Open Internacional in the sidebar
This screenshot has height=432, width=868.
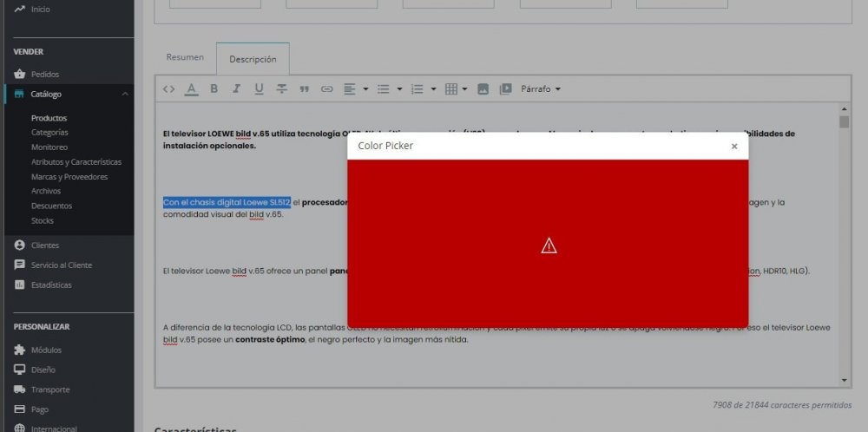click(54, 429)
